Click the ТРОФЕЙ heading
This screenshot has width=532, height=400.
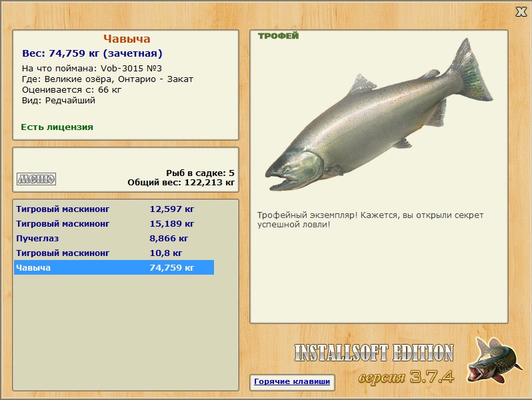278,35
